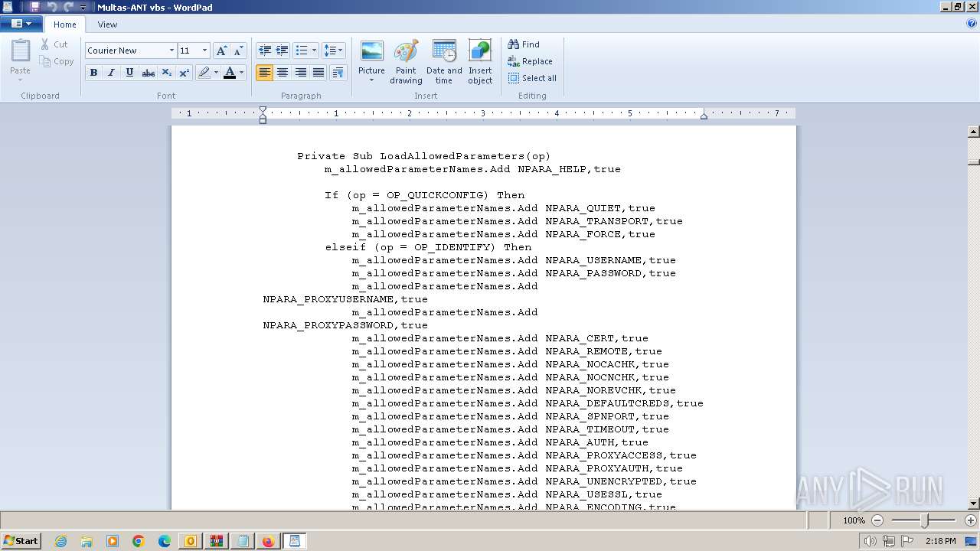Click Select all

tap(532, 78)
